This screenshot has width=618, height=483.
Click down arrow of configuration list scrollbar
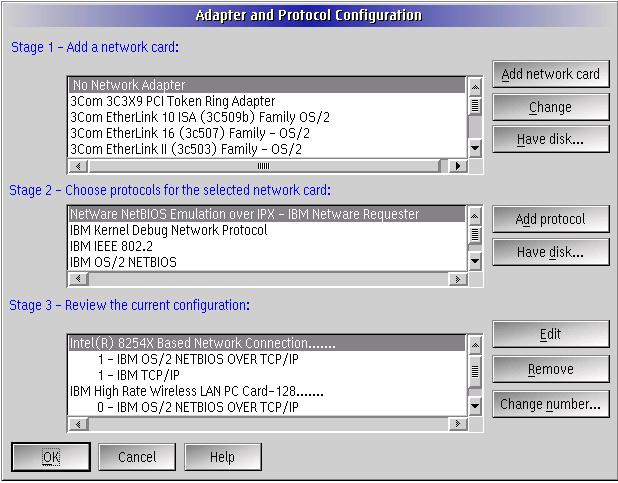tap(475, 406)
